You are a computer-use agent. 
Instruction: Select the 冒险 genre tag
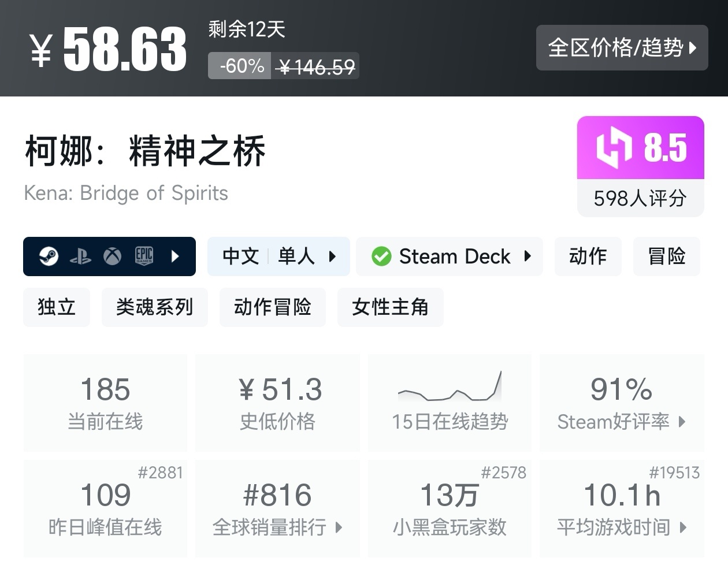coord(666,257)
